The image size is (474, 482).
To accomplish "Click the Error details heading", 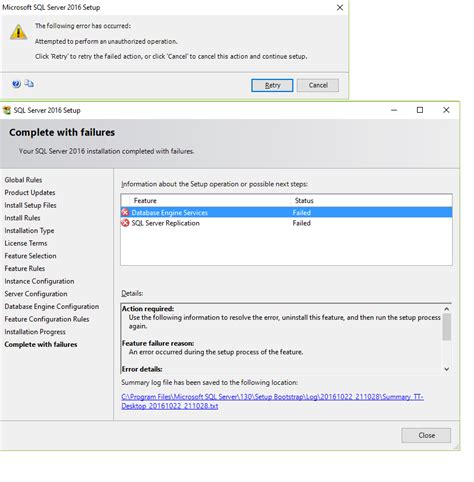I will [x=142, y=369].
